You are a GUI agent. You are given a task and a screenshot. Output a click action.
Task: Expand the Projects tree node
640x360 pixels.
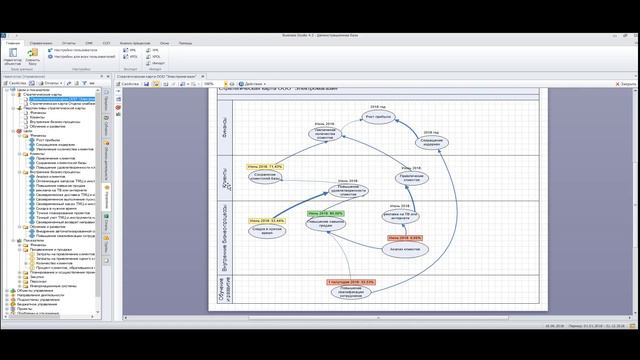(7, 309)
